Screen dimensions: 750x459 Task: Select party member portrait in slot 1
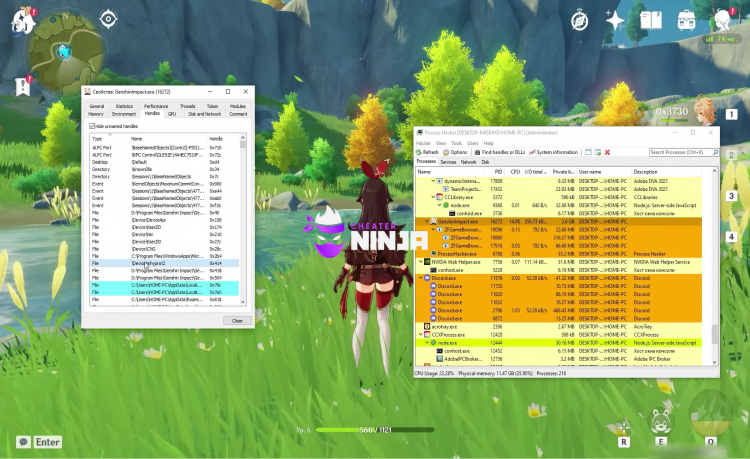click(x=704, y=110)
